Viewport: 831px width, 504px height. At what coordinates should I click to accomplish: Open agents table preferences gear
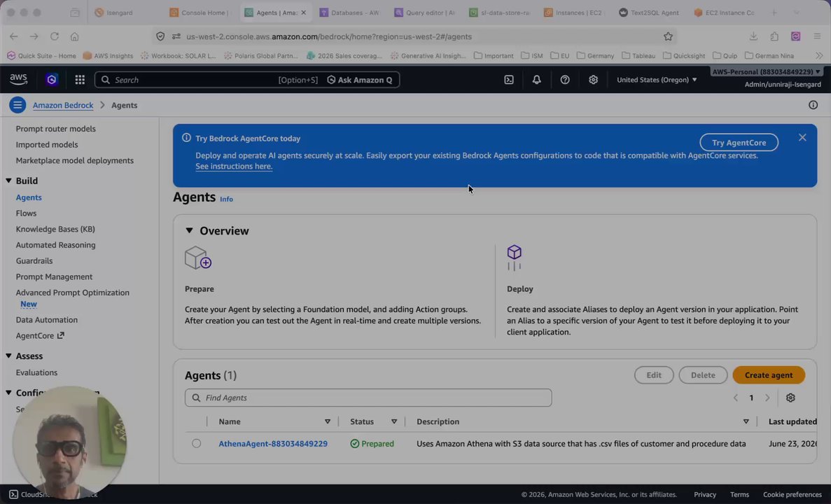[790, 398]
